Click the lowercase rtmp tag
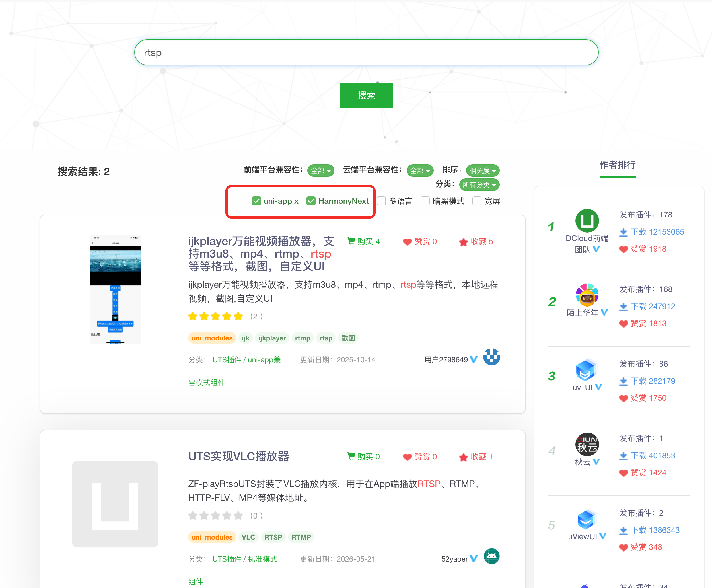 303,338
